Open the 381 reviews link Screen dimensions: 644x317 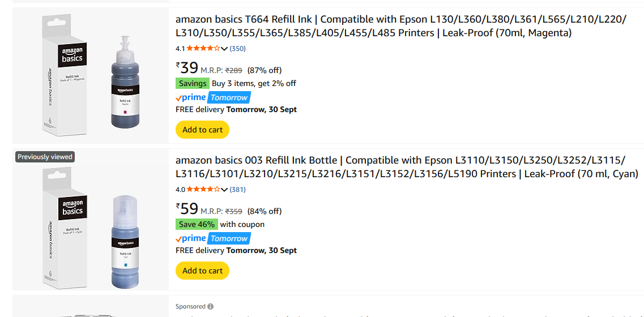(238, 190)
